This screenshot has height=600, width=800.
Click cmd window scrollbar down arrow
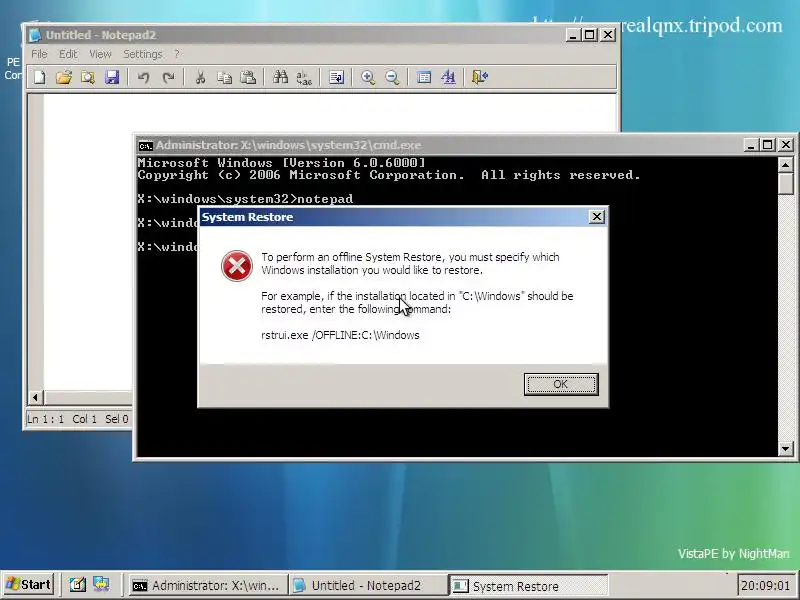786,449
